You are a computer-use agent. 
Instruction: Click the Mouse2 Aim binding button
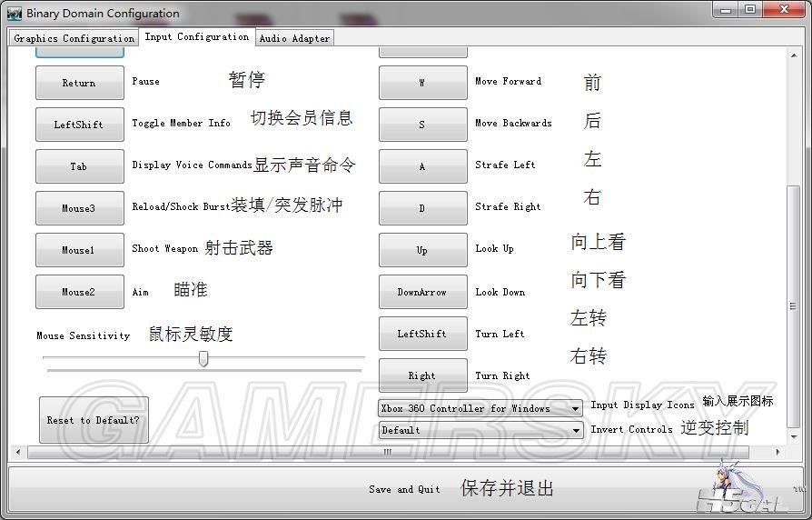point(79,292)
